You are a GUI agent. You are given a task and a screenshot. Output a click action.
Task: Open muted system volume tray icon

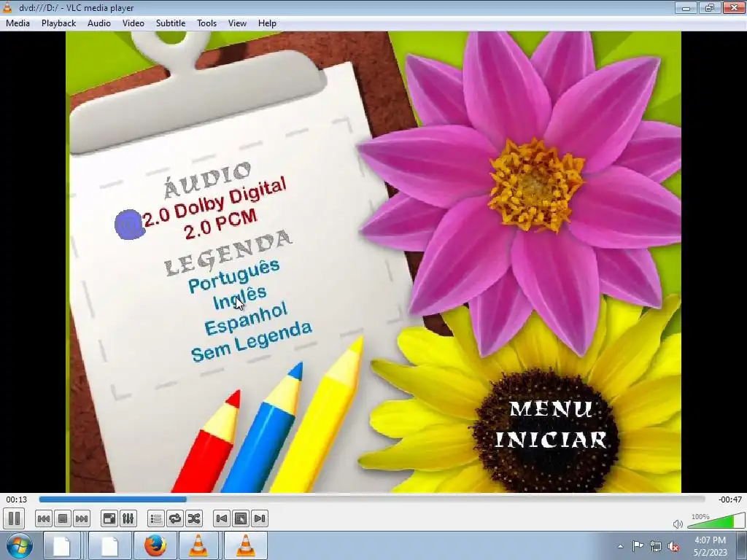coord(673,546)
